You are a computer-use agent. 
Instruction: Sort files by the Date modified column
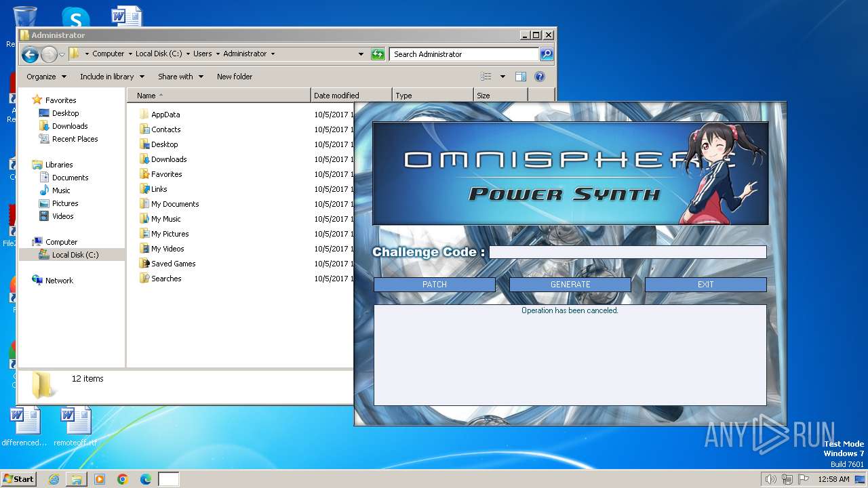(351, 96)
